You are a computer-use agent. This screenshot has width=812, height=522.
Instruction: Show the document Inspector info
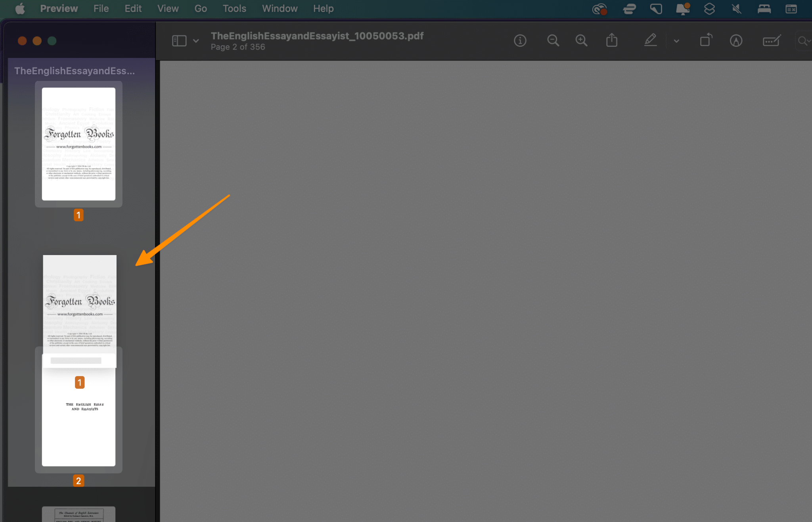click(520, 40)
